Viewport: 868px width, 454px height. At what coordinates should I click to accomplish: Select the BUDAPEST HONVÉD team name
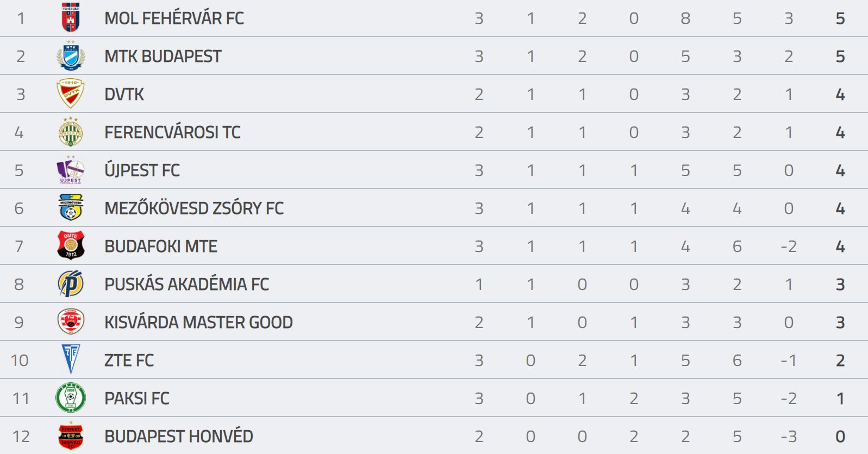click(x=179, y=436)
